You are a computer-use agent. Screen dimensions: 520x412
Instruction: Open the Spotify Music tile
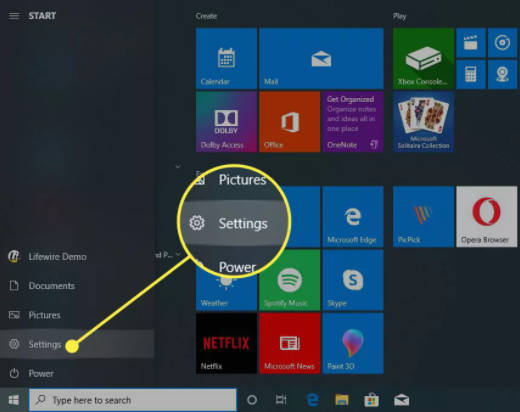tap(290, 280)
